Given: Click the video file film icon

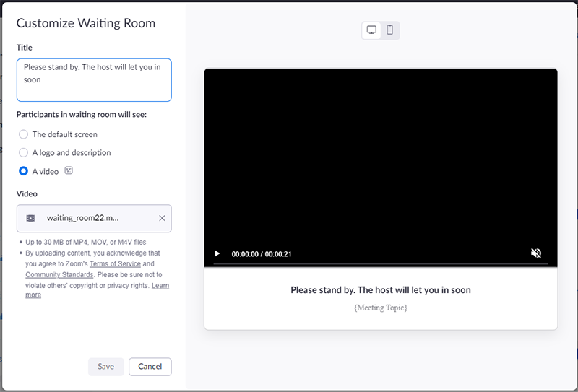Looking at the screenshot, I should 30,218.
